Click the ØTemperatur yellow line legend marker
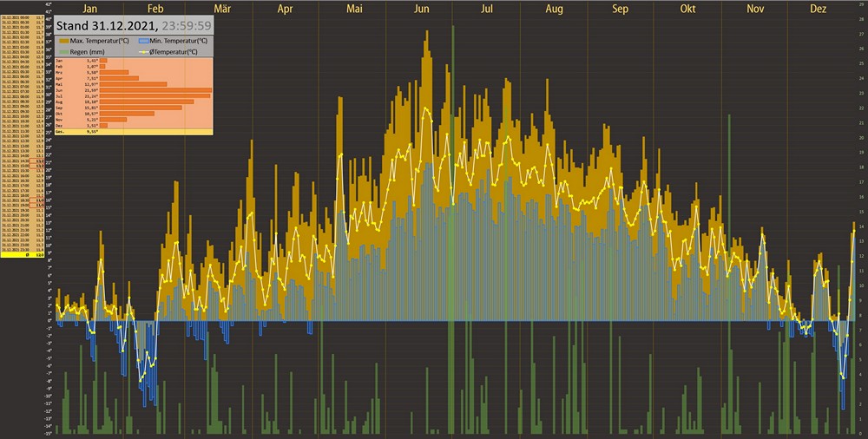Screen dimensions: 868x439 [x=144, y=51]
